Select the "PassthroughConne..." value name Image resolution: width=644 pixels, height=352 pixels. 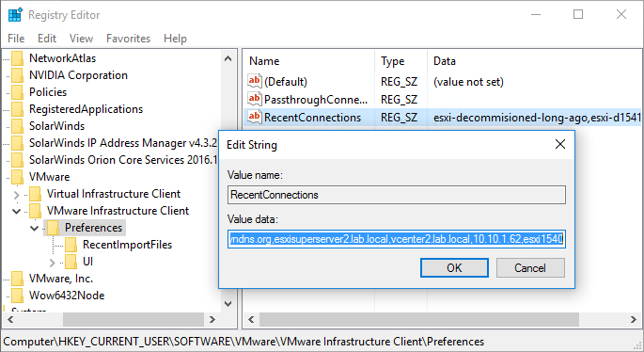coord(316,100)
